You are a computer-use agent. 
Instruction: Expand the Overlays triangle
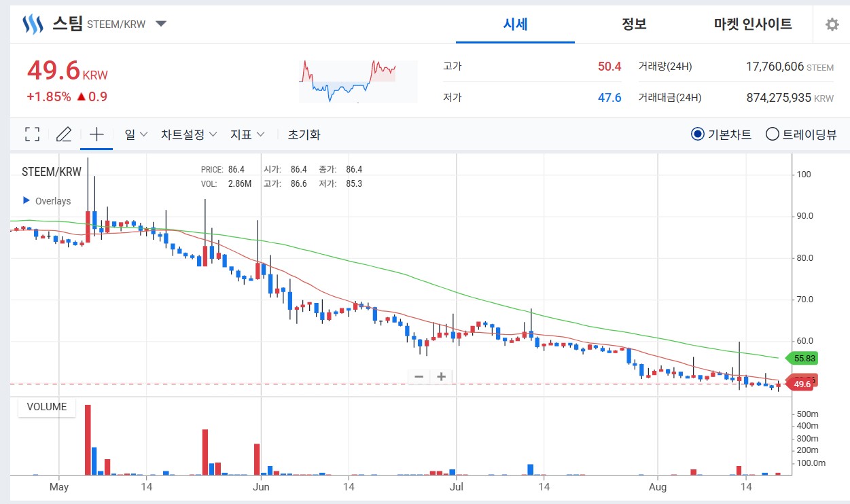coord(26,200)
